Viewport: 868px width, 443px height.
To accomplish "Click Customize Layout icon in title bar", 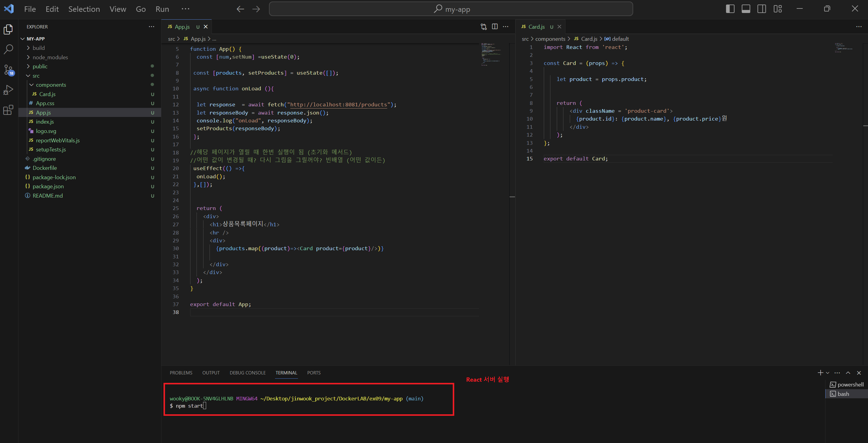I will tap(778, 9).
